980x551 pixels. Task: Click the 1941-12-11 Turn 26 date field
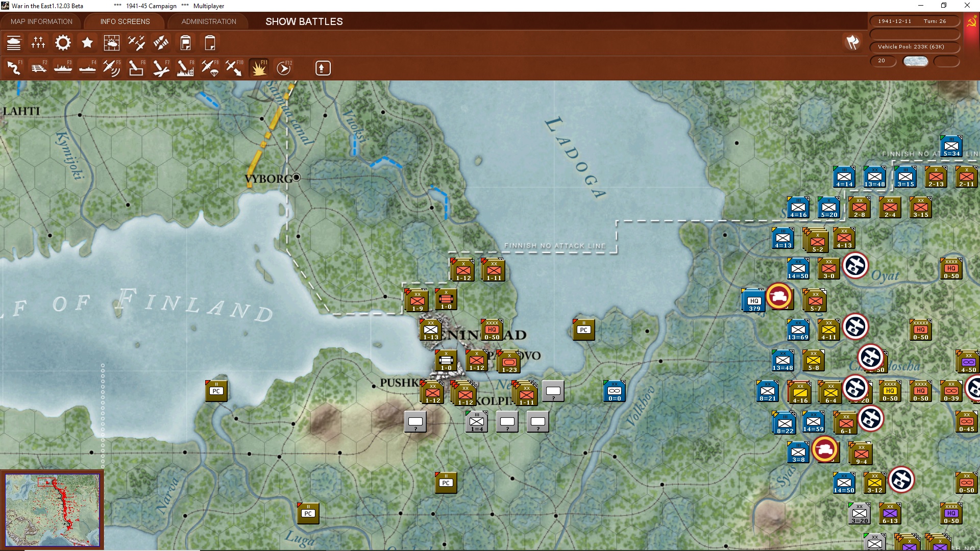(915, 21)
